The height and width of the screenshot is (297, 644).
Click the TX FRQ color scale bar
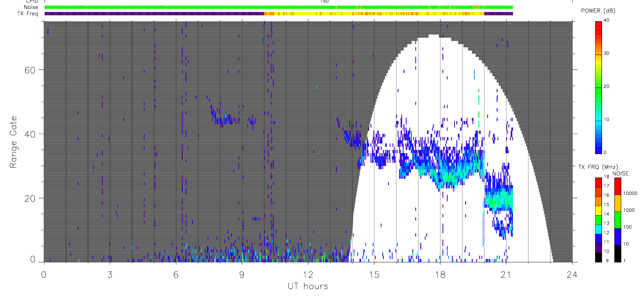pos(599,220)
